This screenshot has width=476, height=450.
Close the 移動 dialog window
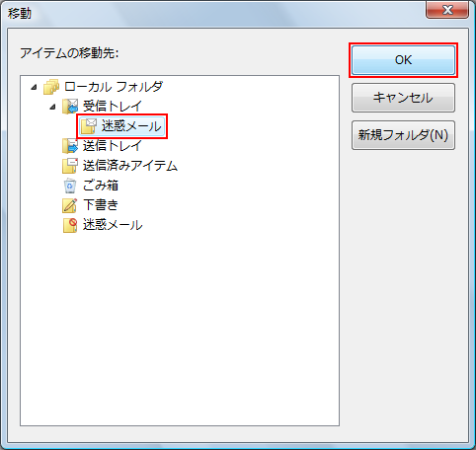[447, 10]
